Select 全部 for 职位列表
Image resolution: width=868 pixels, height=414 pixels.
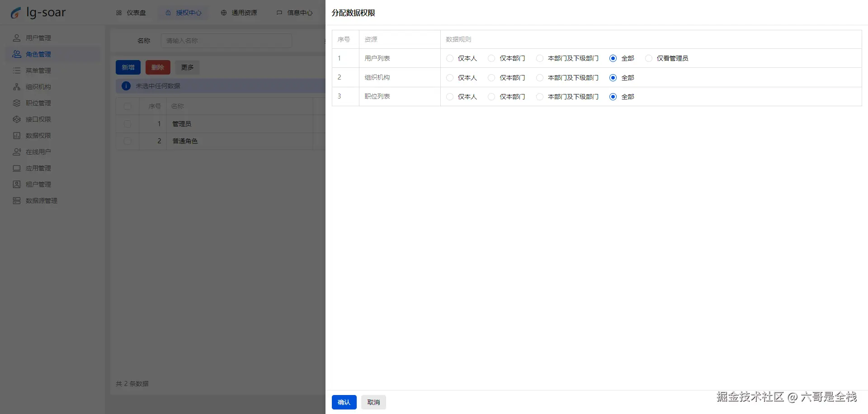tap(613, 97)
